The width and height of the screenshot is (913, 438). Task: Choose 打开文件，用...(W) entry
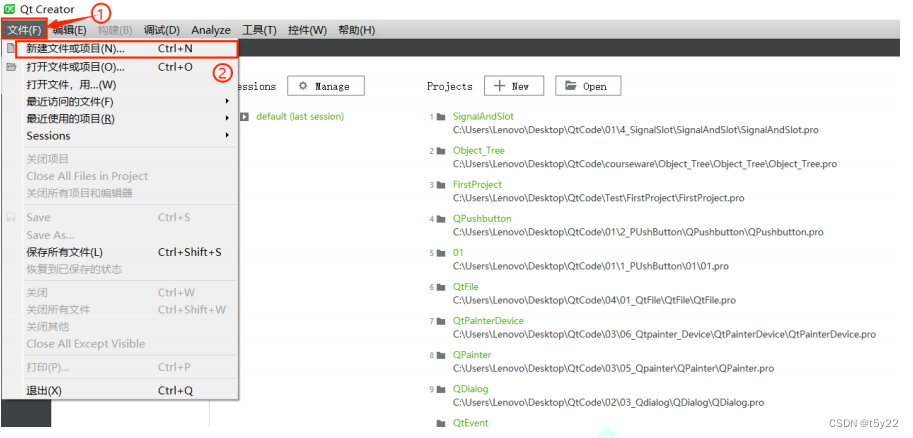[x=121, y=84]
